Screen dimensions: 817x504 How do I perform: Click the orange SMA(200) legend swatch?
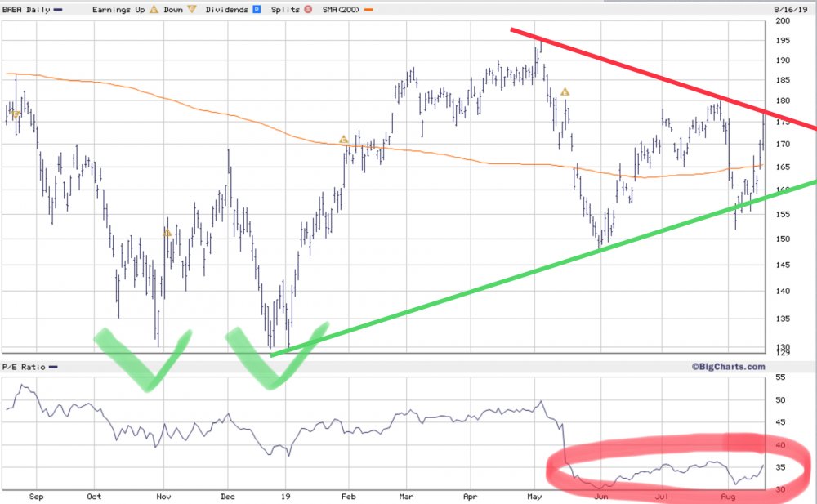pos(368,9)
